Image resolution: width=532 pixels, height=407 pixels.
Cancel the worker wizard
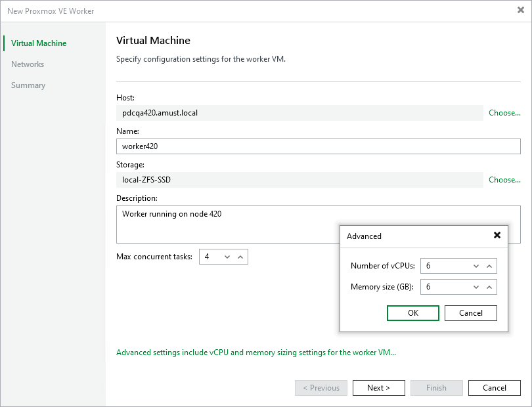495,388
